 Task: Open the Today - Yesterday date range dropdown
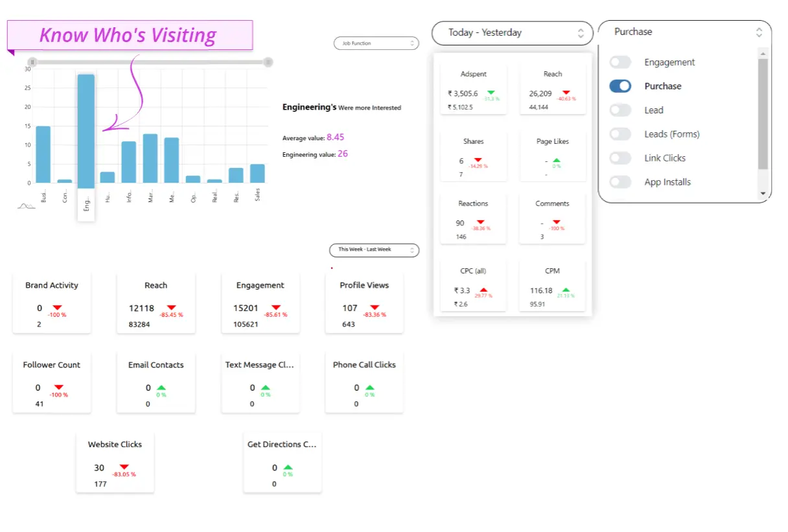pos(512,32)
